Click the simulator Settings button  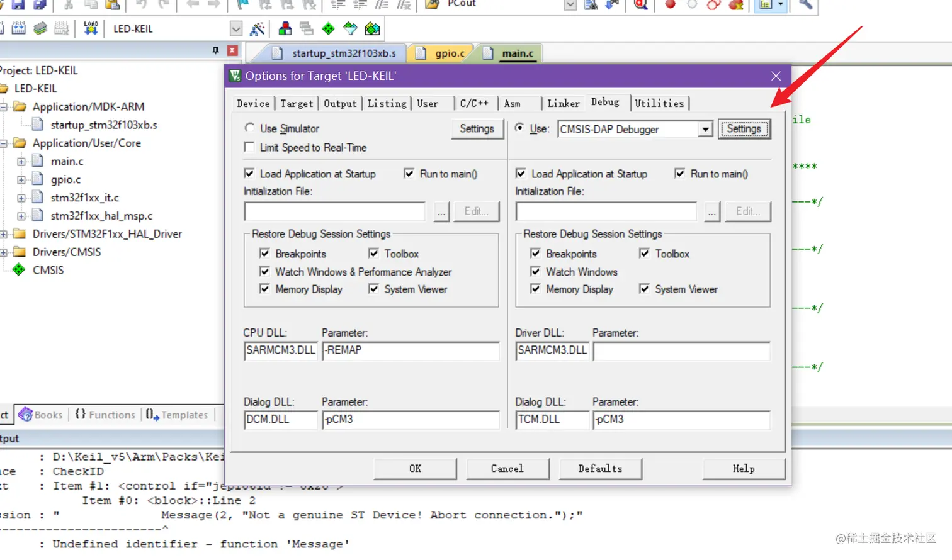click(477, 129)
